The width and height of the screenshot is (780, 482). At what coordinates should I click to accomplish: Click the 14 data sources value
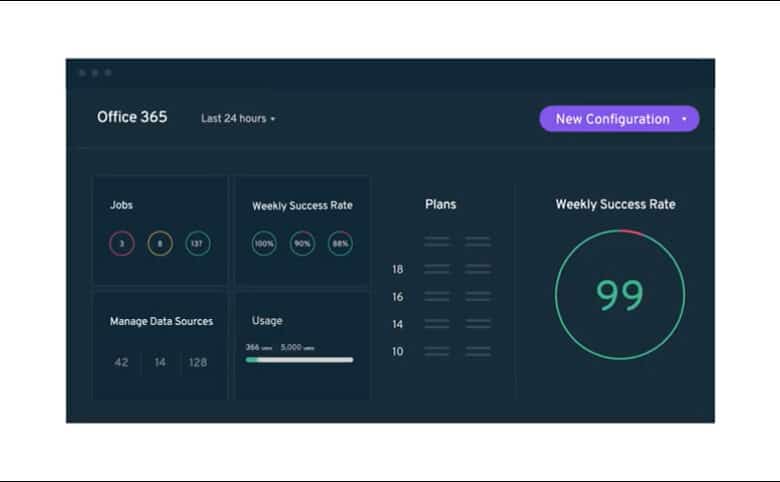(x=160, y=363)
